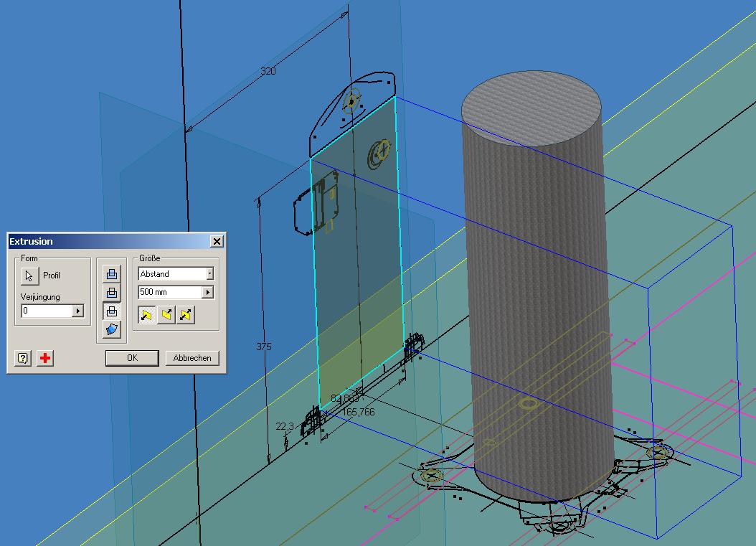
Task: Select the Join (Vereinigung) operation icon
Action: click(112, 274)
